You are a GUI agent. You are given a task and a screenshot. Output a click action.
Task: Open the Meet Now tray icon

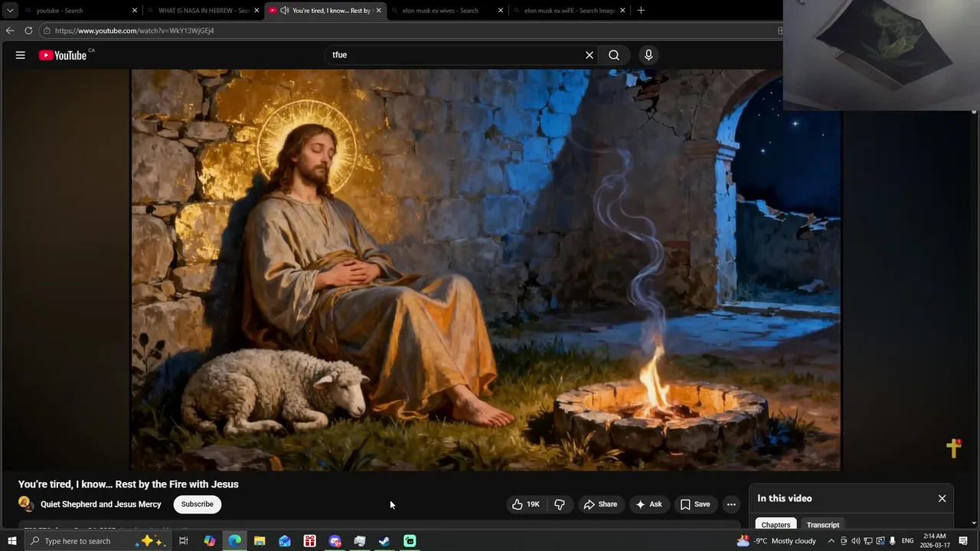point(844,541)
